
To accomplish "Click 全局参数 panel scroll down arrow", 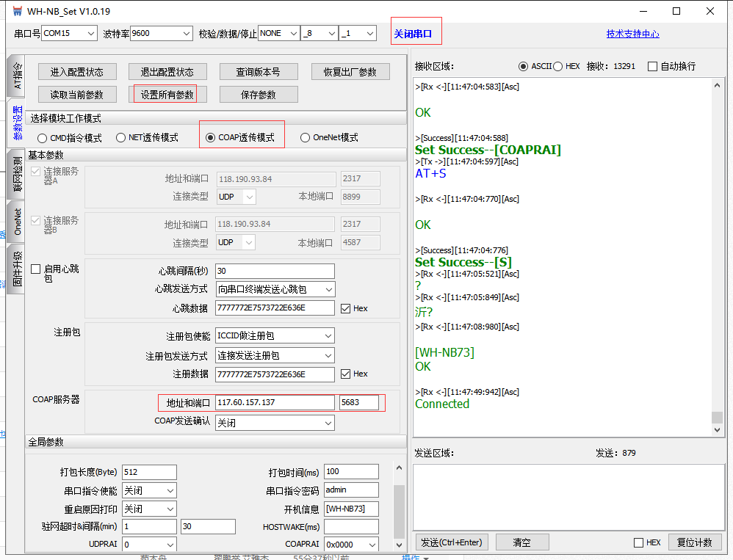I will [x=399, y=545].
